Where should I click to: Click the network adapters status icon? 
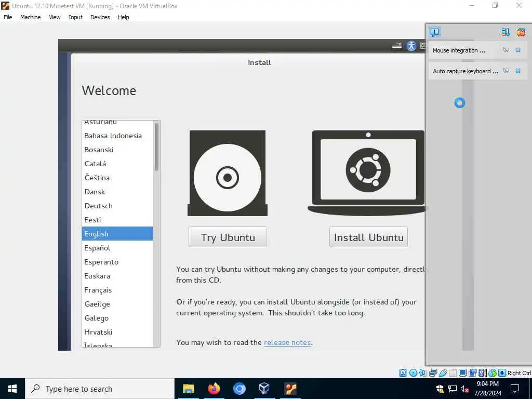433,373
